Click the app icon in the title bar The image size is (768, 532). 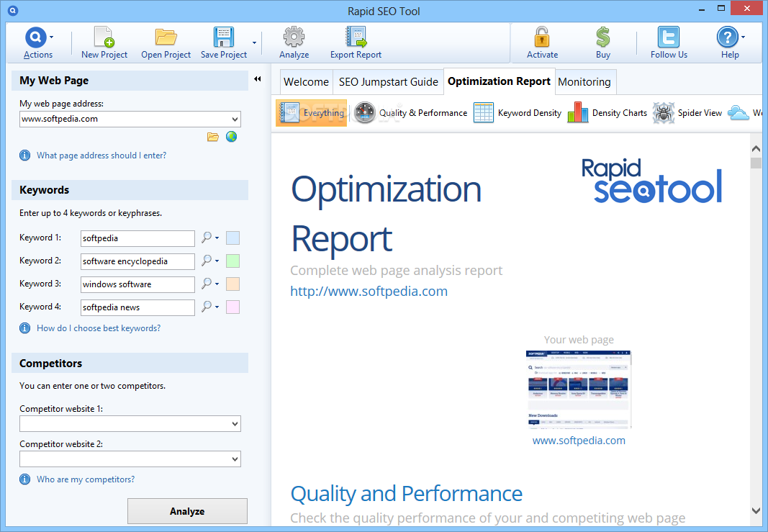[13, 10]
